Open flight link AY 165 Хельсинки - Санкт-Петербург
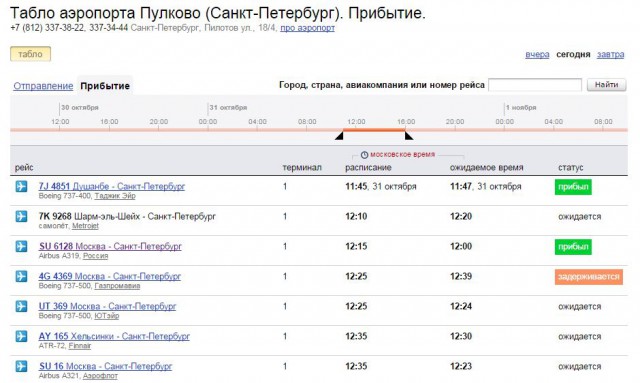This screenshot has width=640, height=383. coord(114,336)
